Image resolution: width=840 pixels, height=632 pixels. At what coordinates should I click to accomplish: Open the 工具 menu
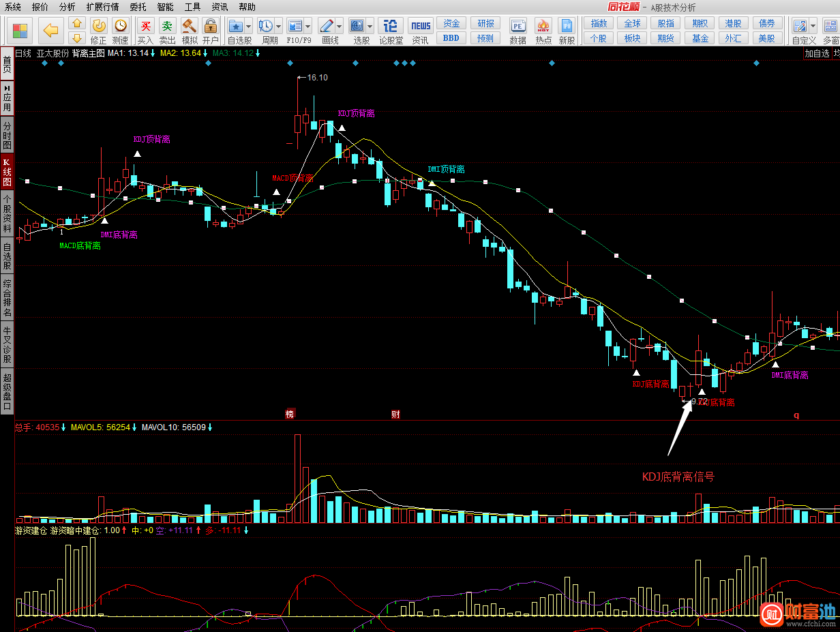193,7
